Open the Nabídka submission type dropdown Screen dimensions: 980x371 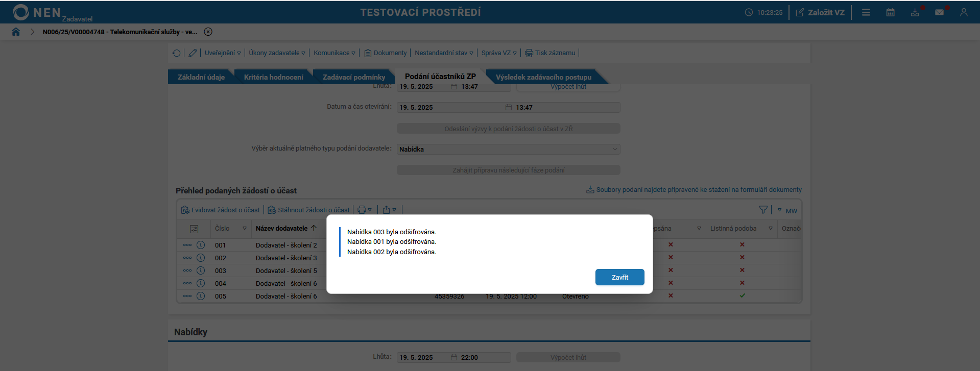(508, 149)
